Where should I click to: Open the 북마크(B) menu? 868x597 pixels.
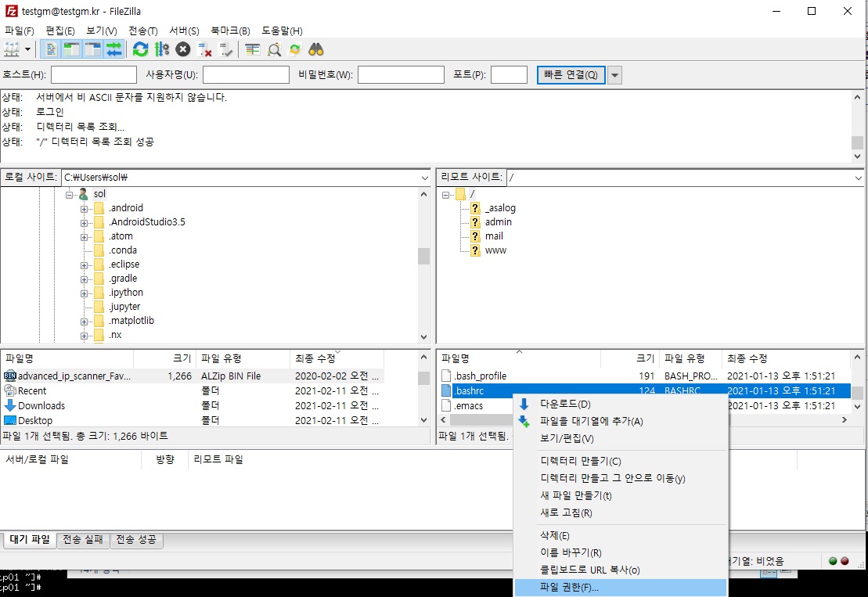click(230, 31)
